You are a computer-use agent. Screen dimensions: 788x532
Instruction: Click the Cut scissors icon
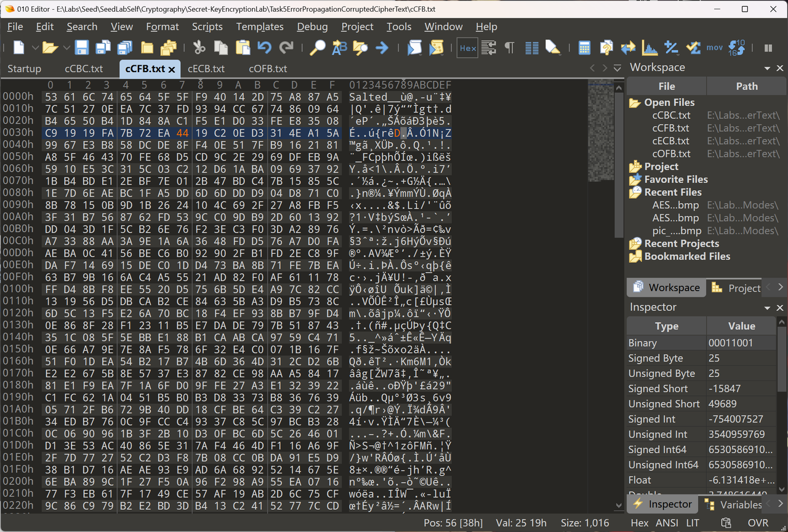199,47
